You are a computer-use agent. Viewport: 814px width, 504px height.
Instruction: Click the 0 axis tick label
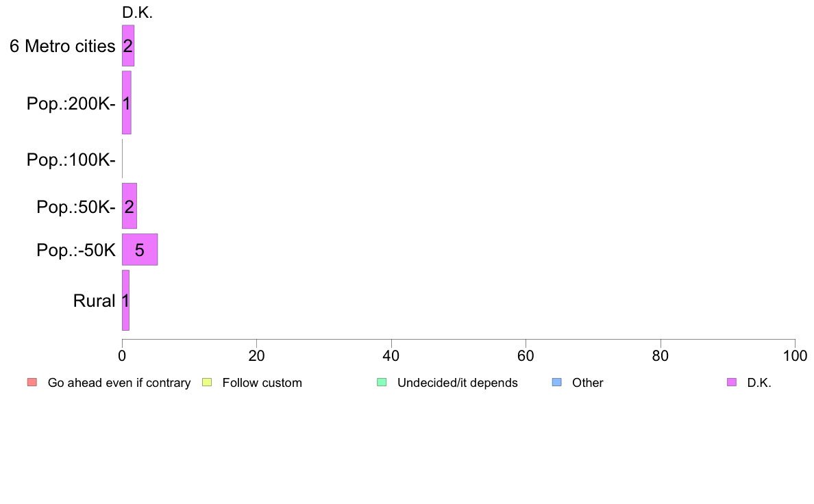pyautogui.click(x=122, y=355)
